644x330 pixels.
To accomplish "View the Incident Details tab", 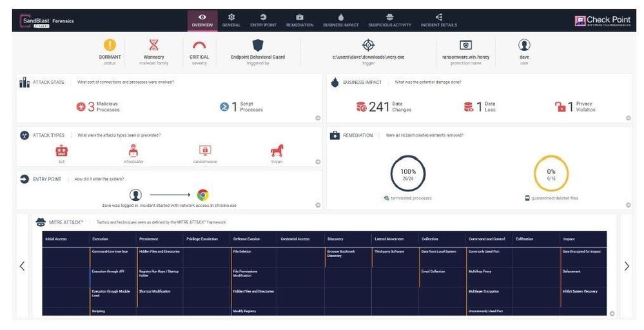I will (x=438, y=21).
